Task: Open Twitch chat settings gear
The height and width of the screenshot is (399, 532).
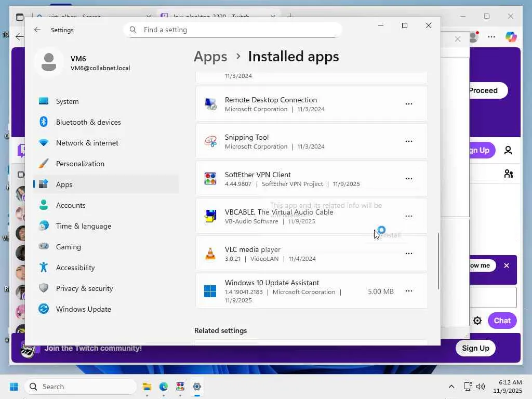Action: click(x=477, y=321)
